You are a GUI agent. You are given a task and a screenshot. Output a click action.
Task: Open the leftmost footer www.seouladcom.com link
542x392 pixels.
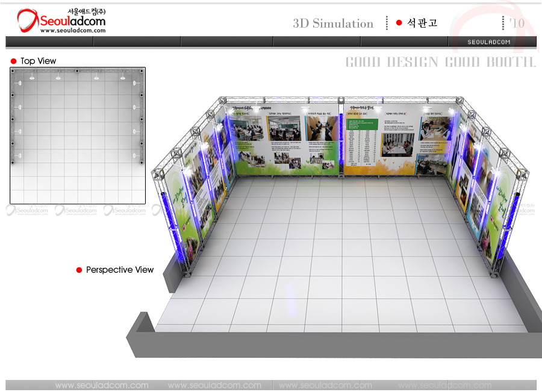(102, 385)
